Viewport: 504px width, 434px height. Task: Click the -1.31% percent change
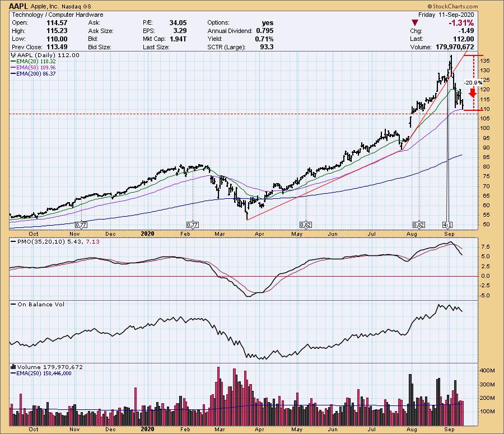click(461, 23)
